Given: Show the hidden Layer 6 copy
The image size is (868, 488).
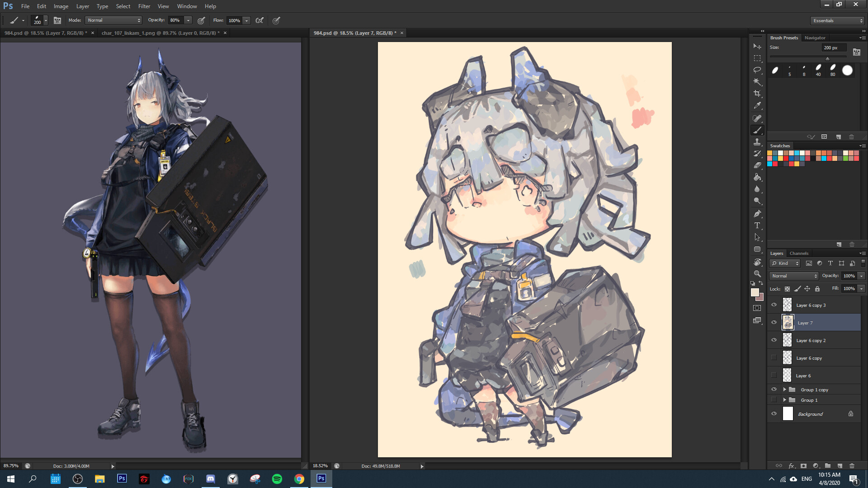Looking at the screenshot, I should tap(774, 358).
